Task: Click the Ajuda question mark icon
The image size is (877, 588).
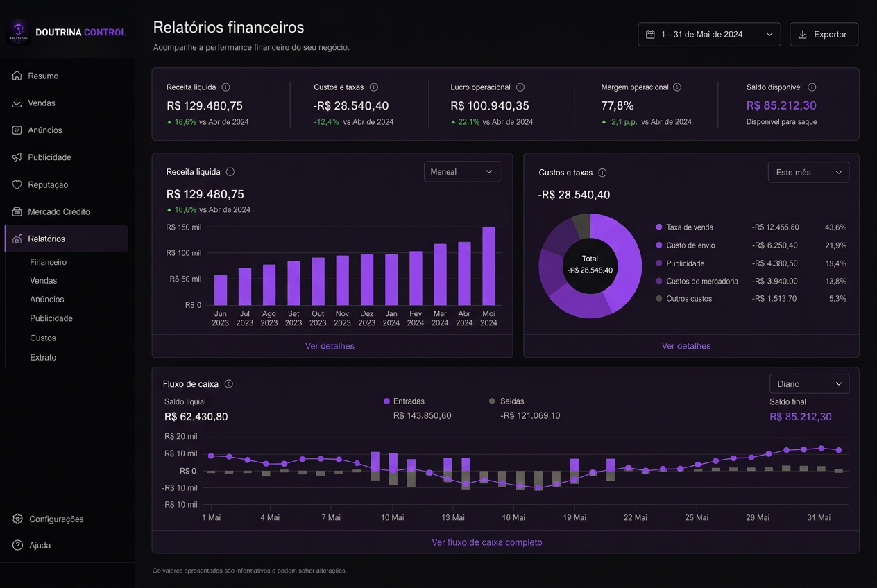Action: [18, 545]
